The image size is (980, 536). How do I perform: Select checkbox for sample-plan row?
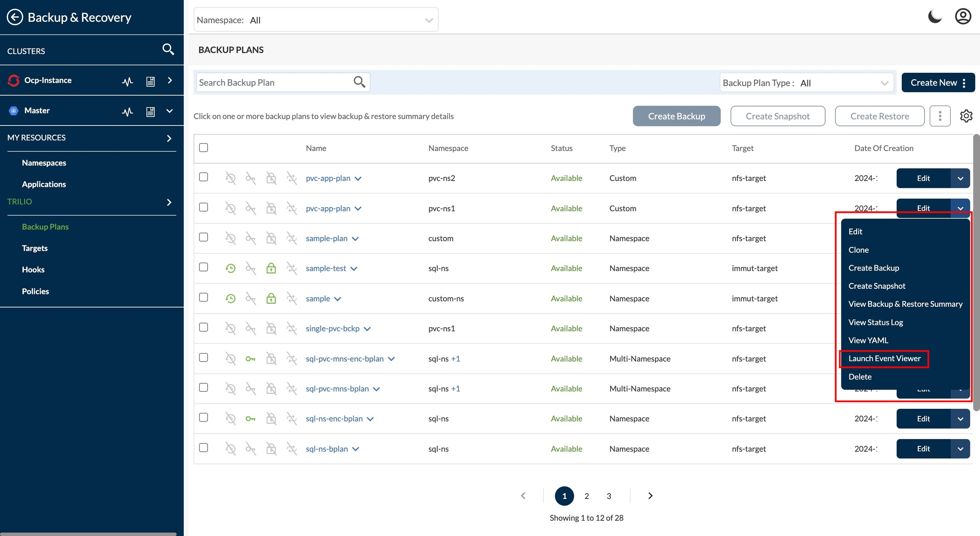[204, 237]
